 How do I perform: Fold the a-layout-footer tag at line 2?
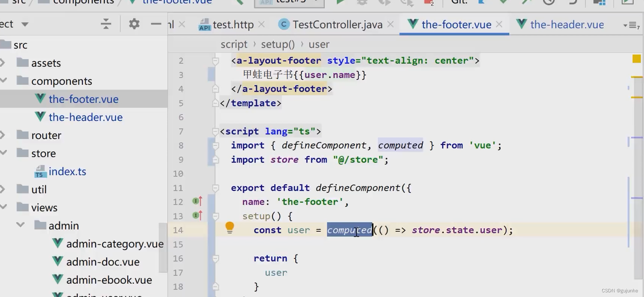click(215, 61)
